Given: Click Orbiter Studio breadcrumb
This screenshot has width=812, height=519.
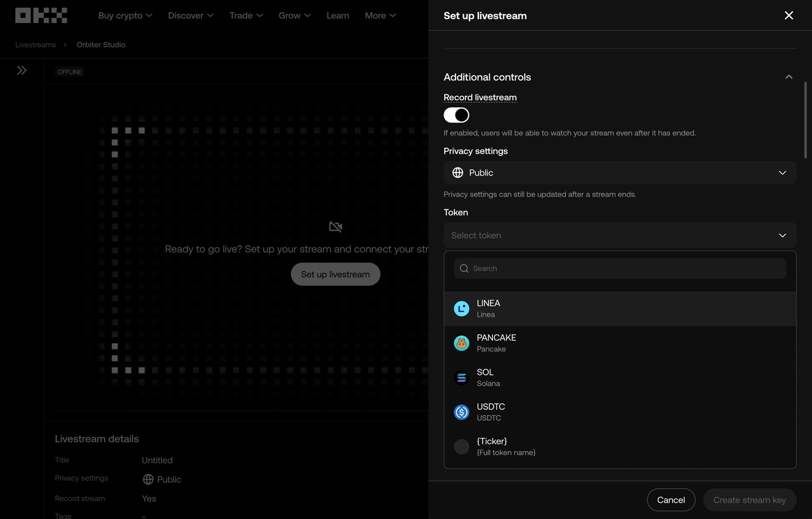Looking at the screenshot, I should [x=101, y=44].
